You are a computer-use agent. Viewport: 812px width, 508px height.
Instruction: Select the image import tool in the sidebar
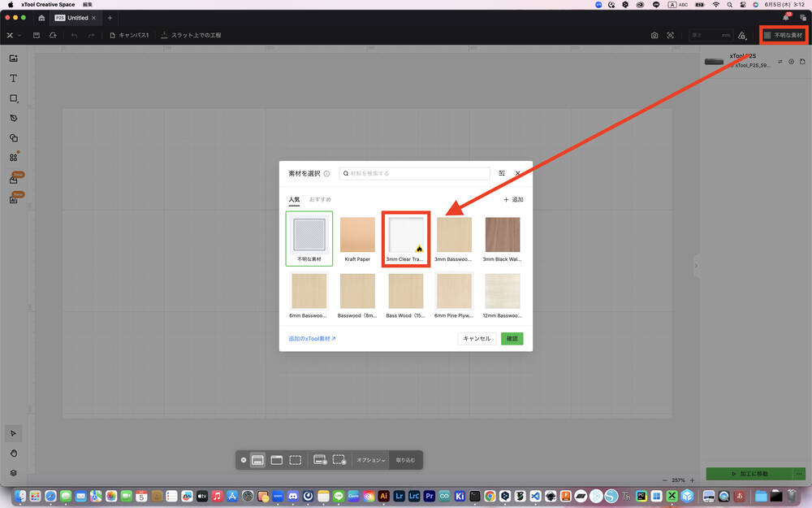point(14,59)
